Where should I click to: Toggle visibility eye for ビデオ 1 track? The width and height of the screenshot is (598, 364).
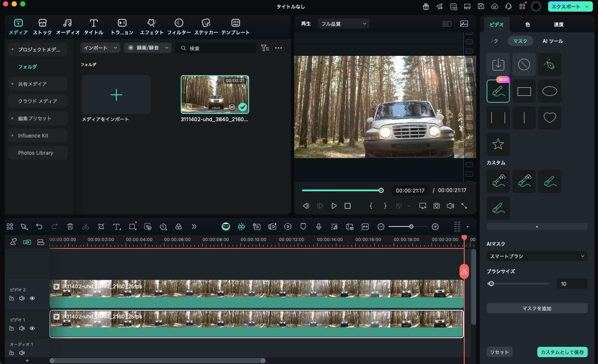coord(32,328)
